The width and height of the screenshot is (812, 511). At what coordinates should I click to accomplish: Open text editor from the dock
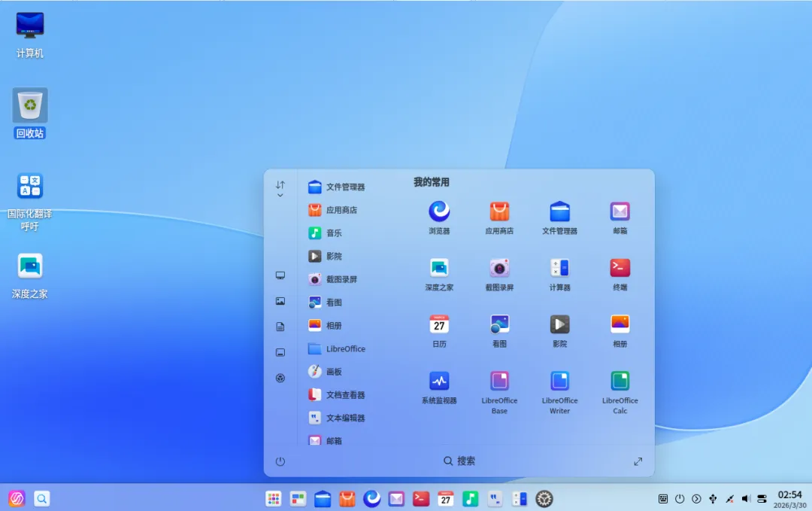pos(495,498)
